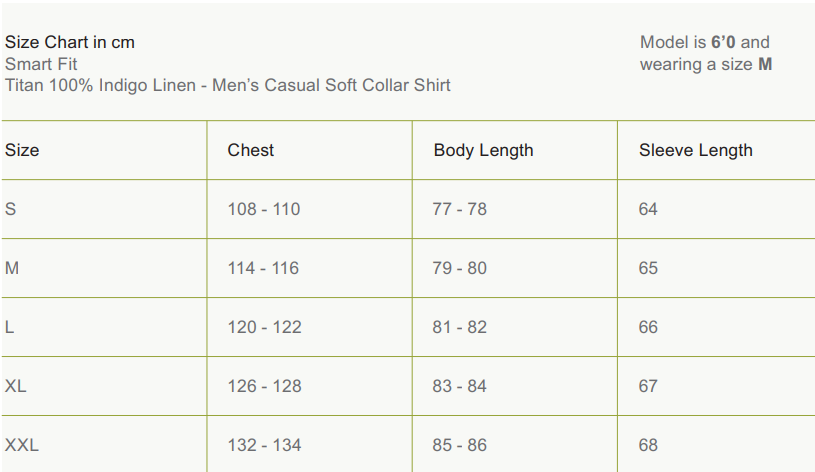Select body length value 79 - 80
The width and height of the screenshot is (815, 472).
(x=460, y=268)
